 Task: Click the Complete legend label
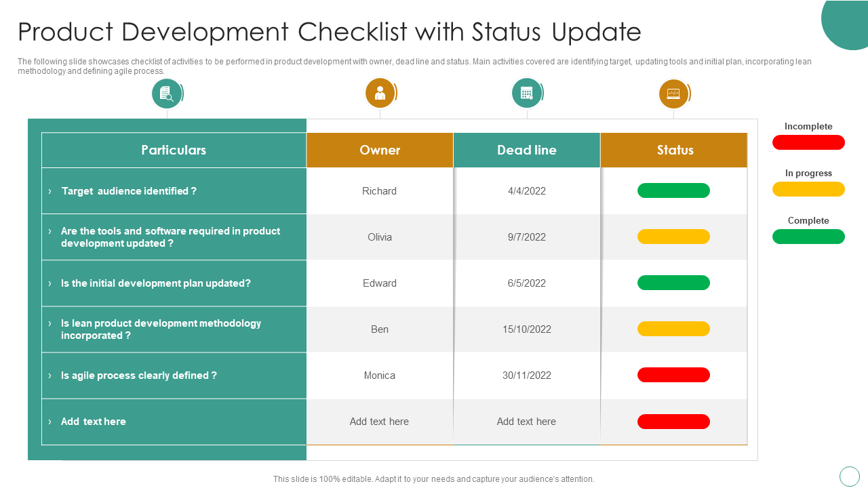[x=808, y=221]
